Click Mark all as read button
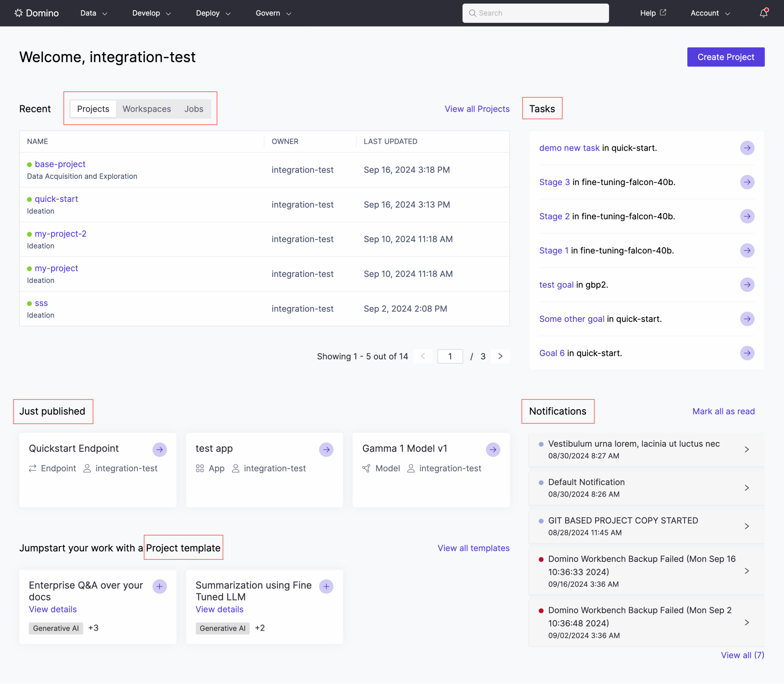The height and width of the screenshot is (684, 784). (723, 411)
